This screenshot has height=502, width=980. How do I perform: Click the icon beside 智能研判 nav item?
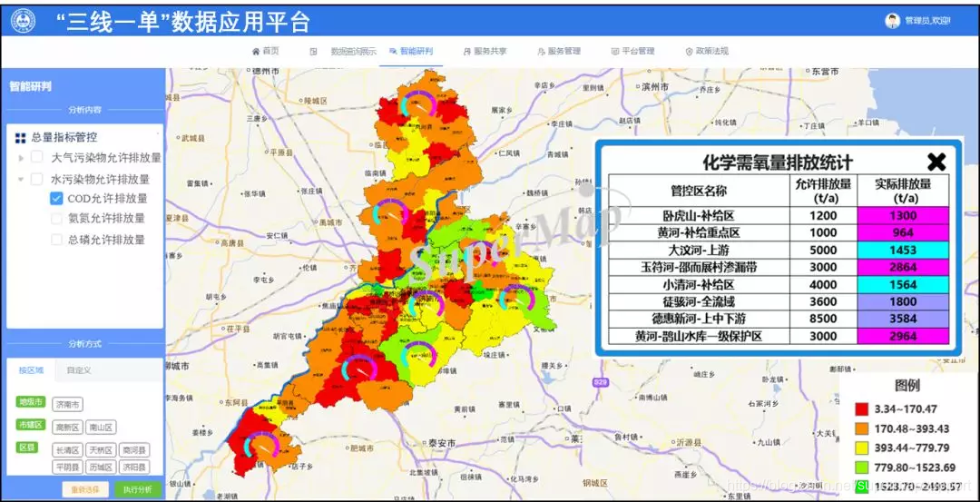393,51
